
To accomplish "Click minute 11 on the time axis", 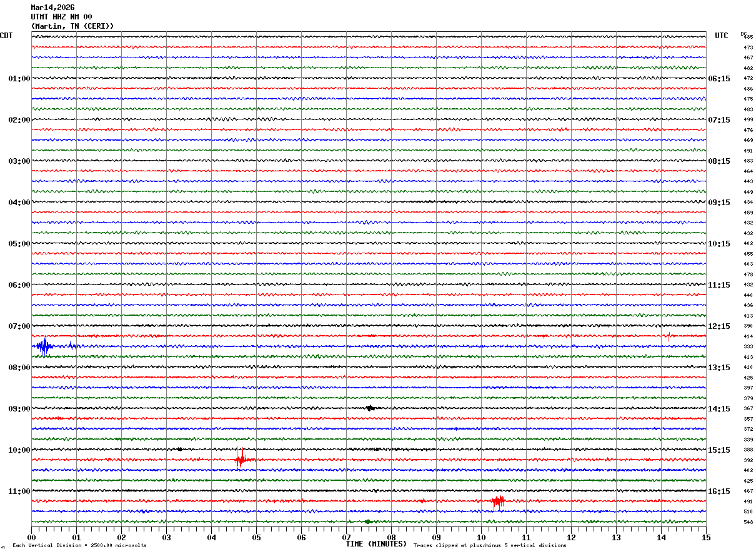I will pos(526,537).
